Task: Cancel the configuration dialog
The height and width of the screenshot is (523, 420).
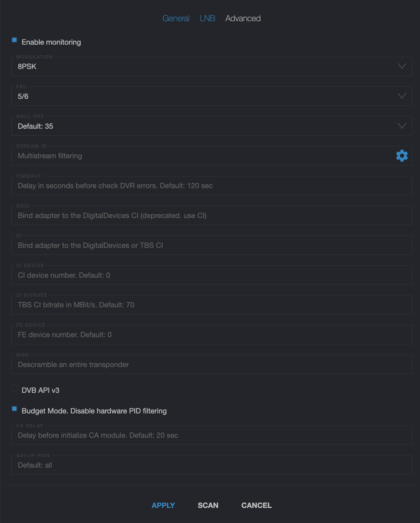Action: [256, 505]
